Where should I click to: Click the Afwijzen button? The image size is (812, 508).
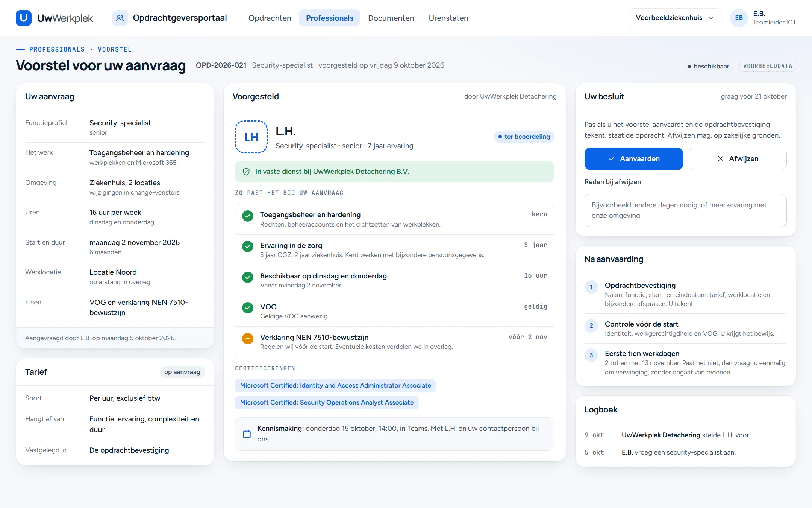[x=738, y=159]
